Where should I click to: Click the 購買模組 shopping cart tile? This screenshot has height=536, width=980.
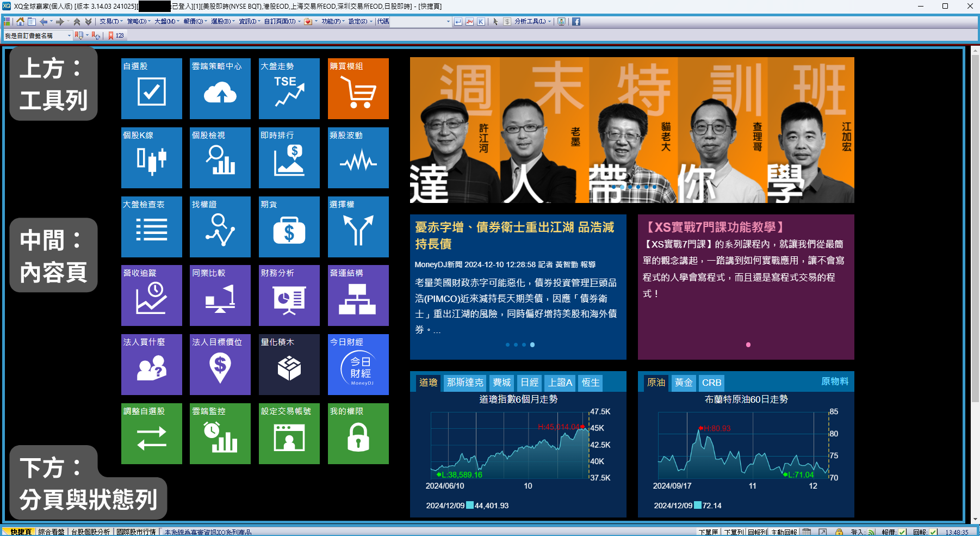point(358,89)
